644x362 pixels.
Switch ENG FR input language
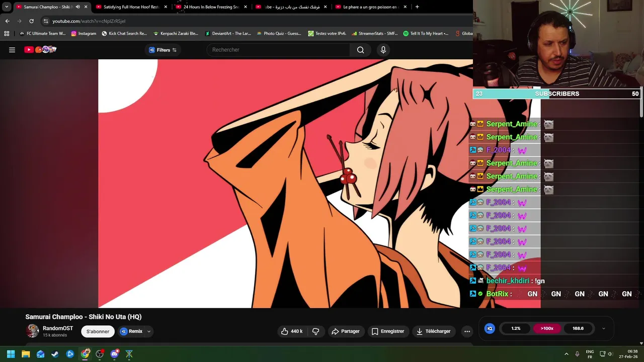coord(590,354)
